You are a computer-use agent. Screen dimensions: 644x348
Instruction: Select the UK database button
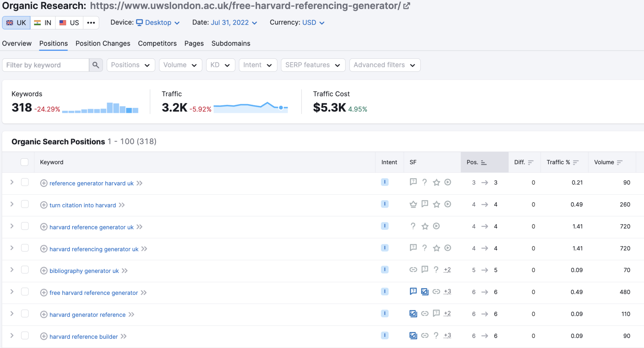click(16, 23)
